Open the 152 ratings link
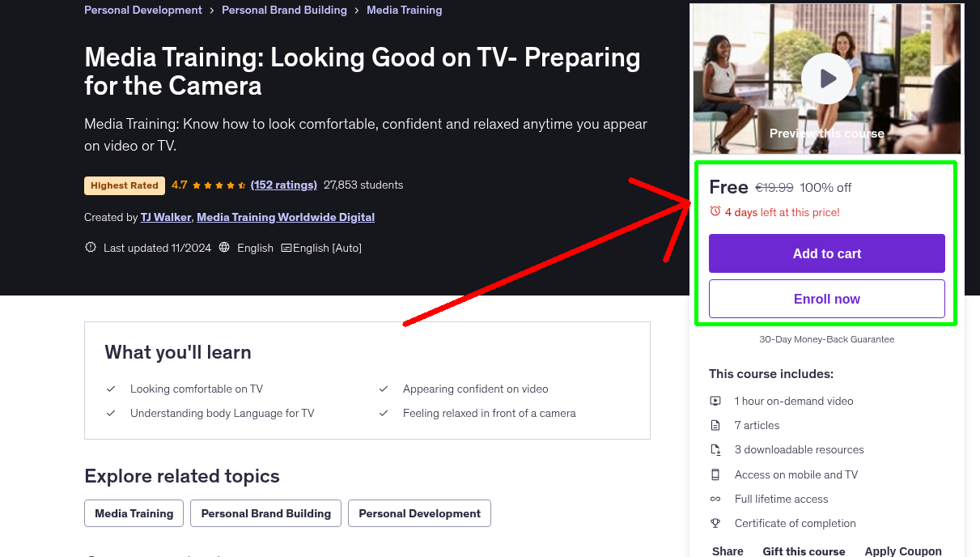Screen dimensions: 980x557 pos(283,185)
